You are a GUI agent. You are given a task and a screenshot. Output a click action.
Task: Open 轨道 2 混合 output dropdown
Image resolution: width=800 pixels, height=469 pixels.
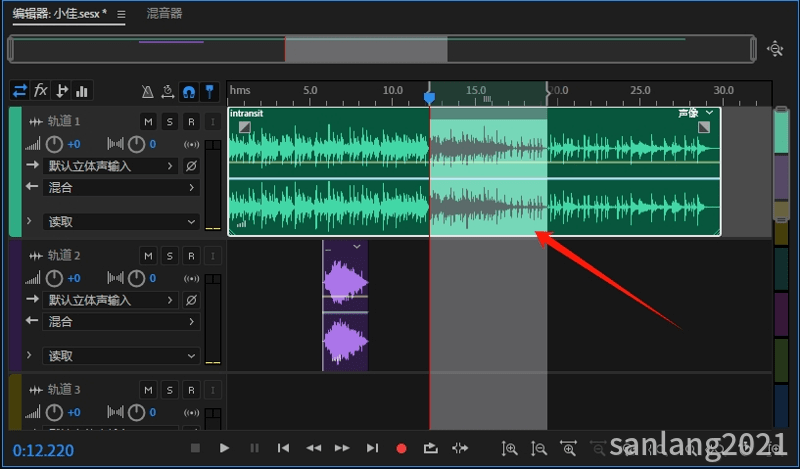point(121,322)
